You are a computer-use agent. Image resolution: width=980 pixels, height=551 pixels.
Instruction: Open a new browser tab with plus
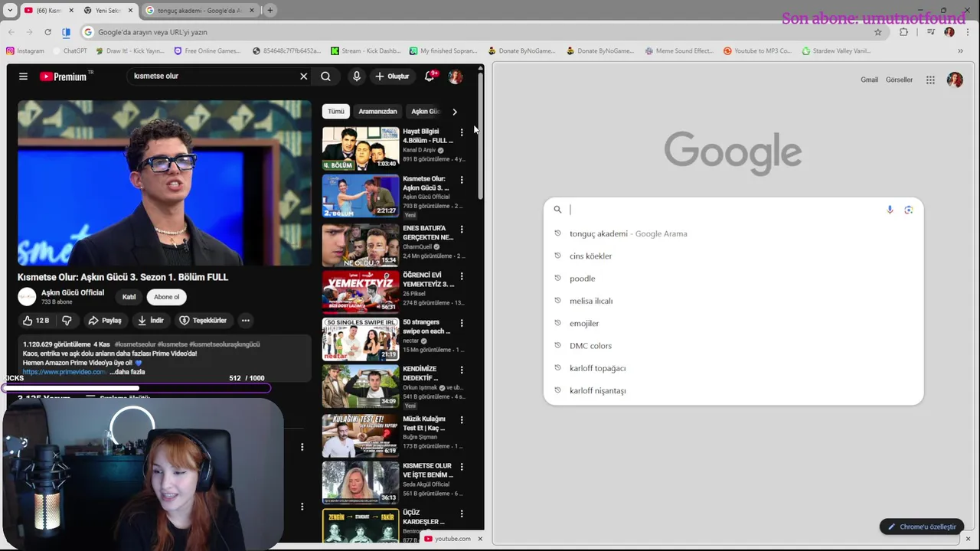[270, 10]
